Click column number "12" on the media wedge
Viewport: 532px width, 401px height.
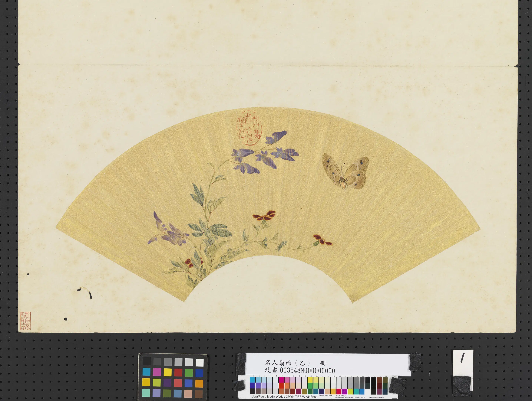[x=317, y=377]
